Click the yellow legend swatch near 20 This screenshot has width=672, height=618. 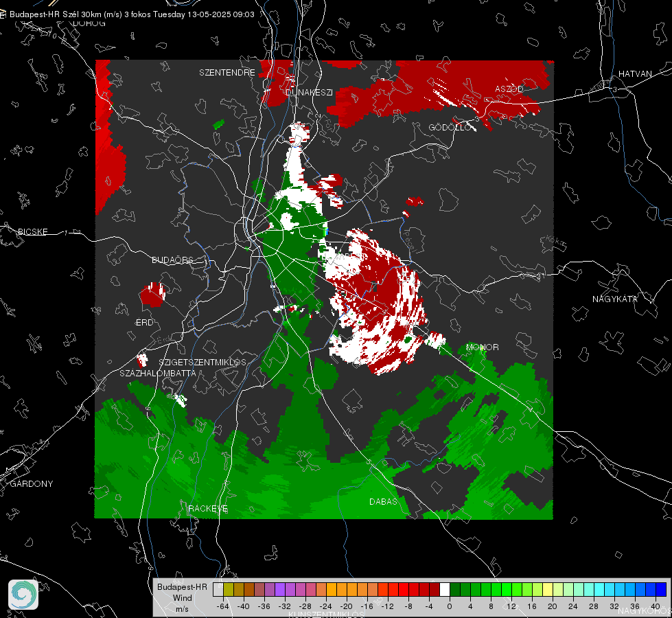pos(548,589)
